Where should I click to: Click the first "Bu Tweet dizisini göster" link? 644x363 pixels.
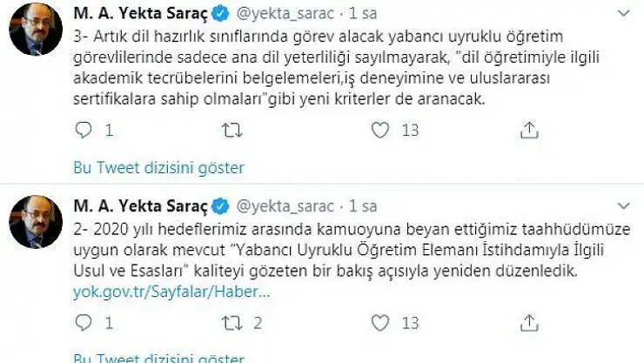tap(158, 167)
